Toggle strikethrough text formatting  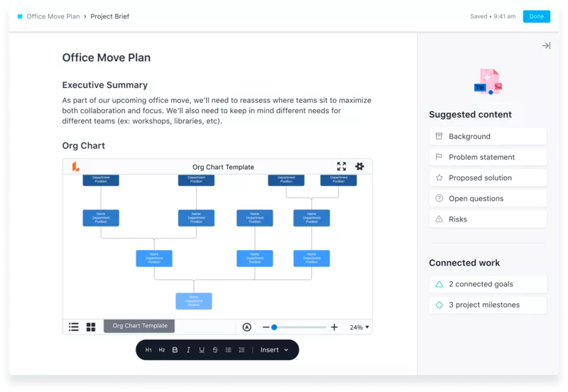[215, 350]
